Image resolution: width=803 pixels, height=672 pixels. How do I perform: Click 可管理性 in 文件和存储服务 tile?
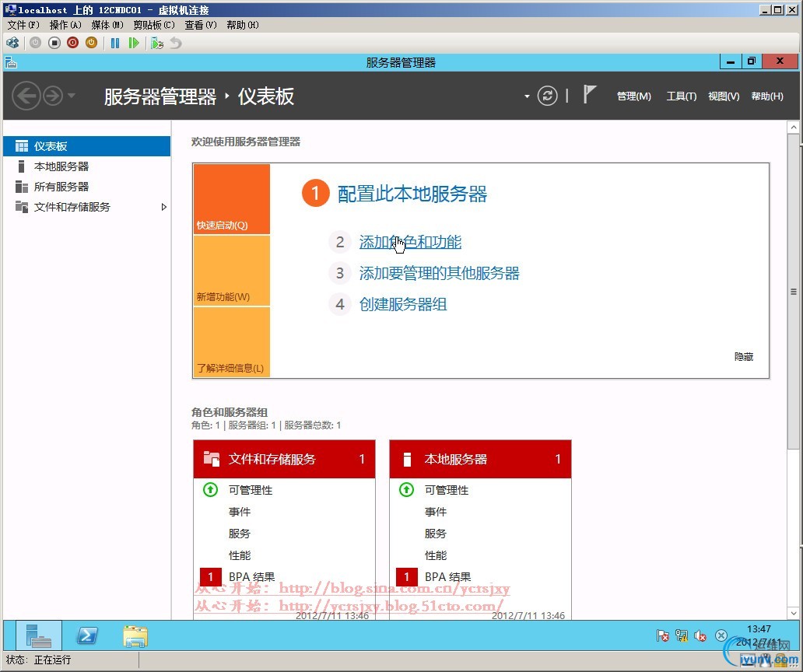pyautogui.click(x=251, y=490)
